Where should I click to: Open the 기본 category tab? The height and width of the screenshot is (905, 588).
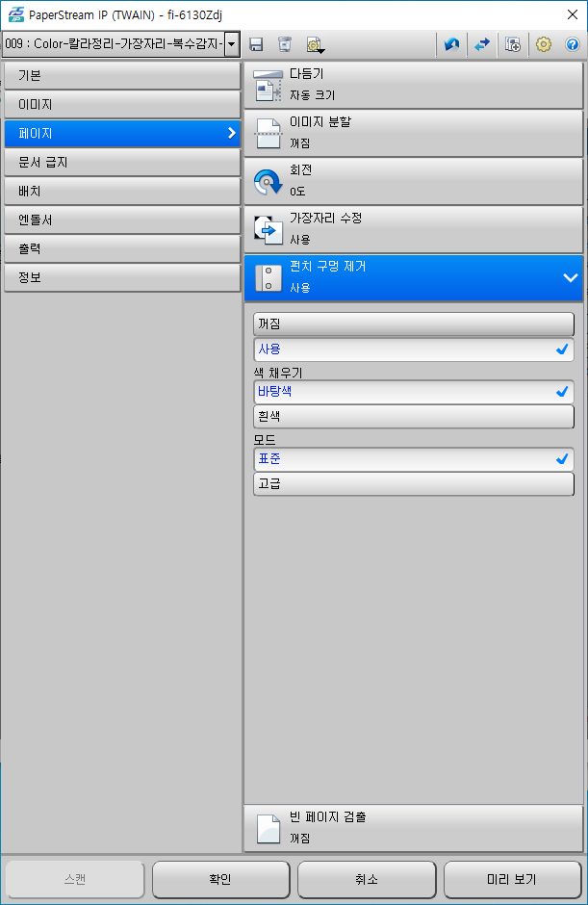[x=122, y=76]
